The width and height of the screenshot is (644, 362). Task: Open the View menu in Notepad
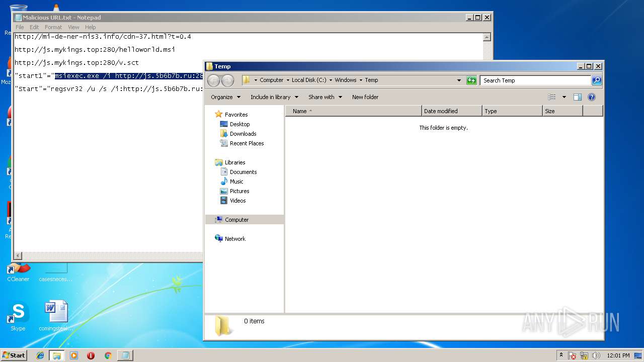point(73,27)
